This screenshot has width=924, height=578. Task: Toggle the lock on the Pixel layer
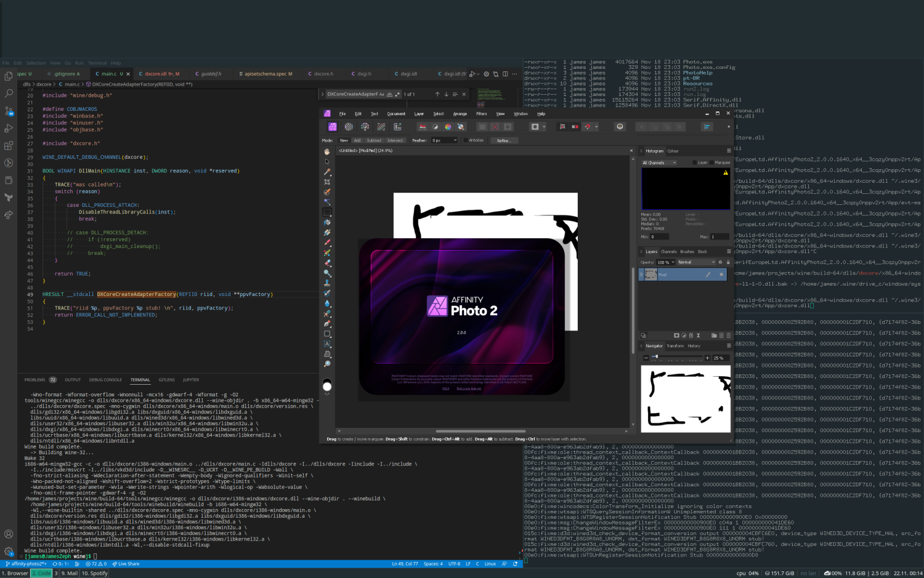point(728,262)
